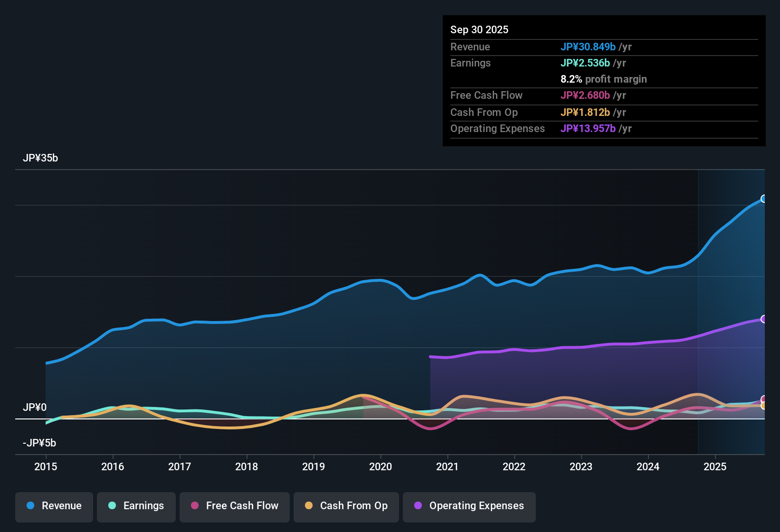The height and width of the screenshot is (532, 780).
Task: Click the teal Earnings legend dot
Action: (x=112, y=506)
